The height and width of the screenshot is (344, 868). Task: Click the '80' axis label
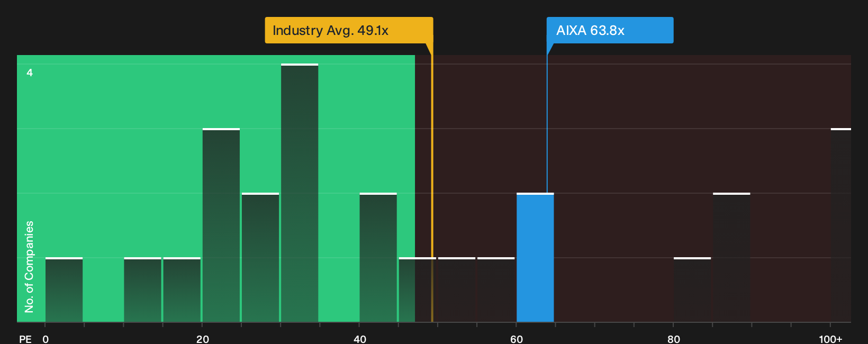[674, 339]
